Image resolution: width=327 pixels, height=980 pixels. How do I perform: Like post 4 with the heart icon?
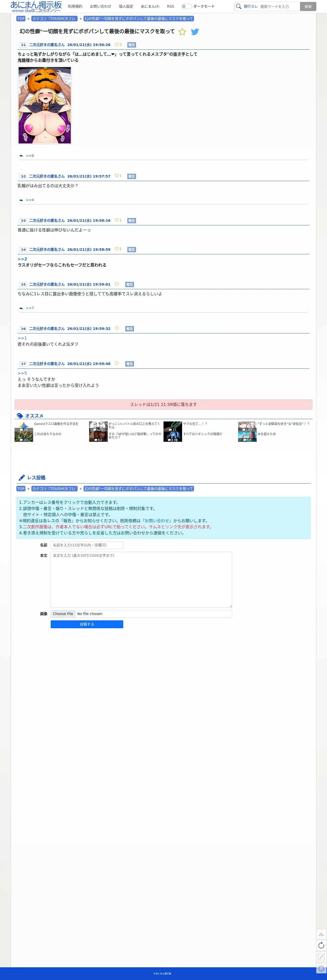click(x=117, y=249)
